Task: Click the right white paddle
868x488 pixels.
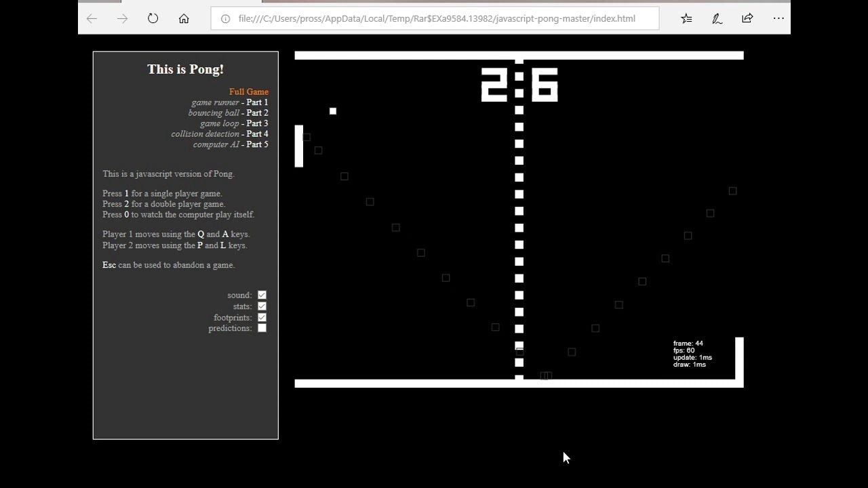Action: pyautogui.click(x=740, y=358)
